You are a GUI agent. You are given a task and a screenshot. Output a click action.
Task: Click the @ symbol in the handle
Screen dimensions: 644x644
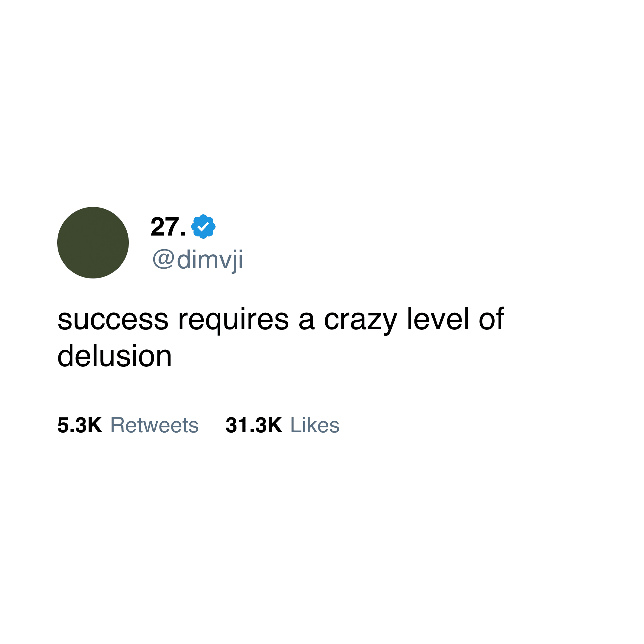(x=163, y=259)
